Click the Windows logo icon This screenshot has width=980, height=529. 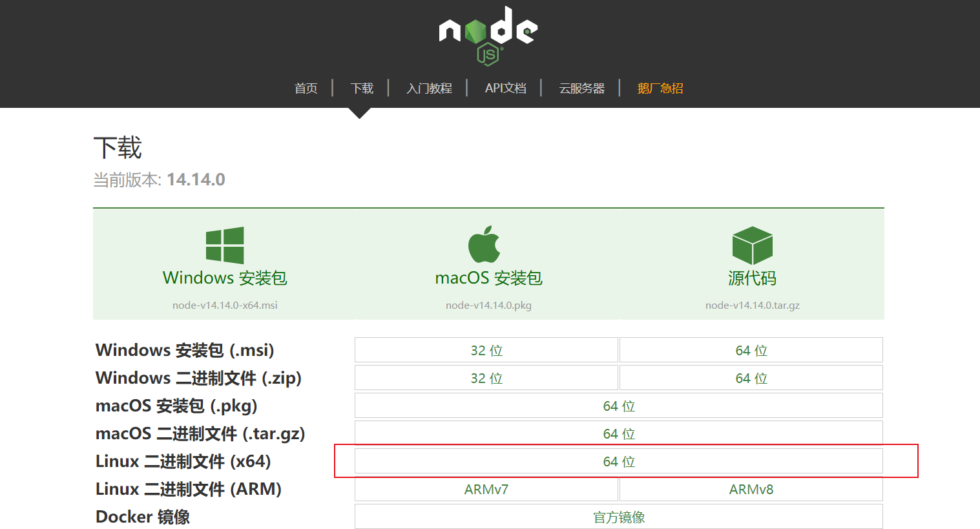pyautogui.click(x=225, y=245)
